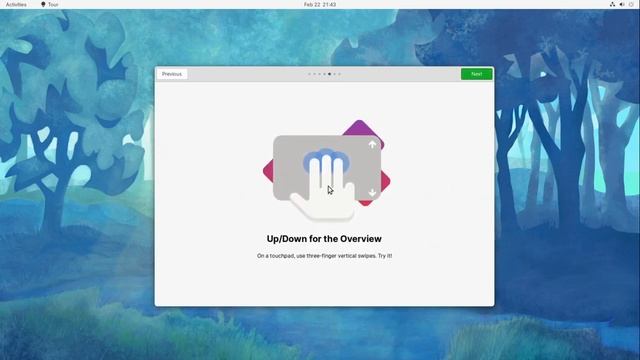The height and width of the screenshot is (360, 640).
Task: Open the Activities overview
Action: pos(16,4)
